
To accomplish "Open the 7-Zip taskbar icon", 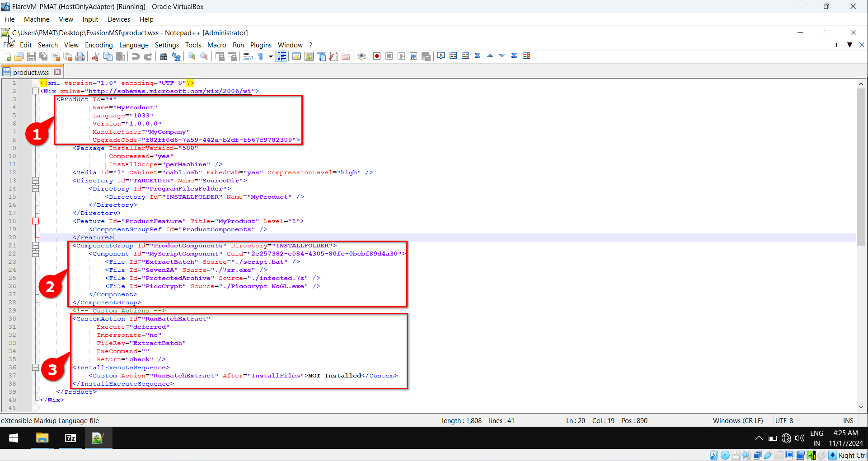I will click(x=70, y=438).
